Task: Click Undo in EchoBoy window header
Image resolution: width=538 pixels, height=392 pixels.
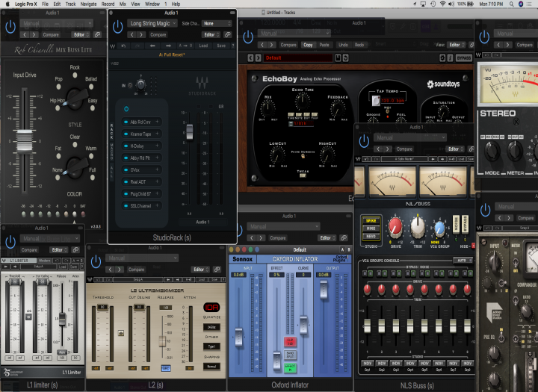Action: pos(343,45)
